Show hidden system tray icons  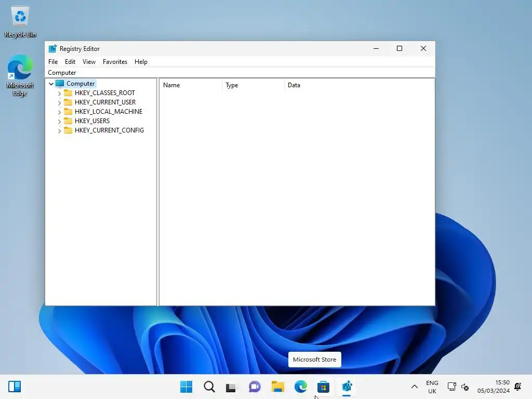(x=414, y=387)
